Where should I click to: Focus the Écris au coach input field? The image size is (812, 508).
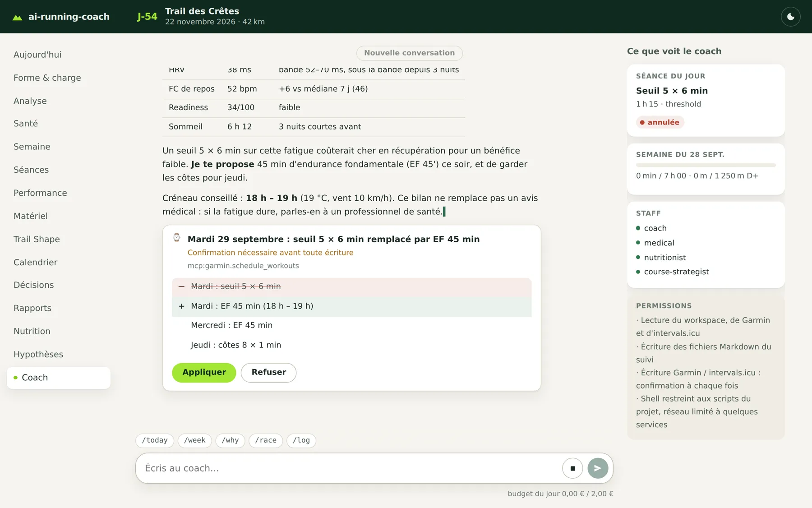pyautogui.click(x=350, y=468)
